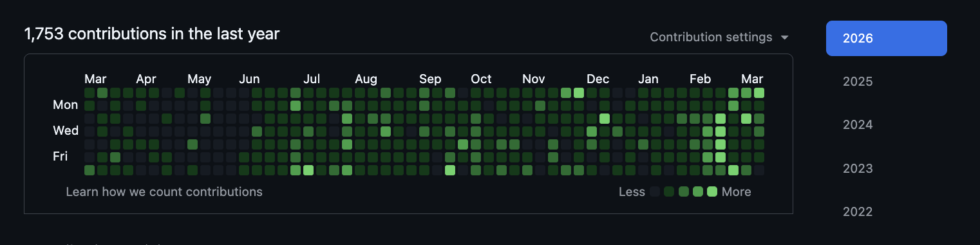Click the 1,753 contributions heading
This screenshot has width=980, height=245.
click(x=152, y=34)
